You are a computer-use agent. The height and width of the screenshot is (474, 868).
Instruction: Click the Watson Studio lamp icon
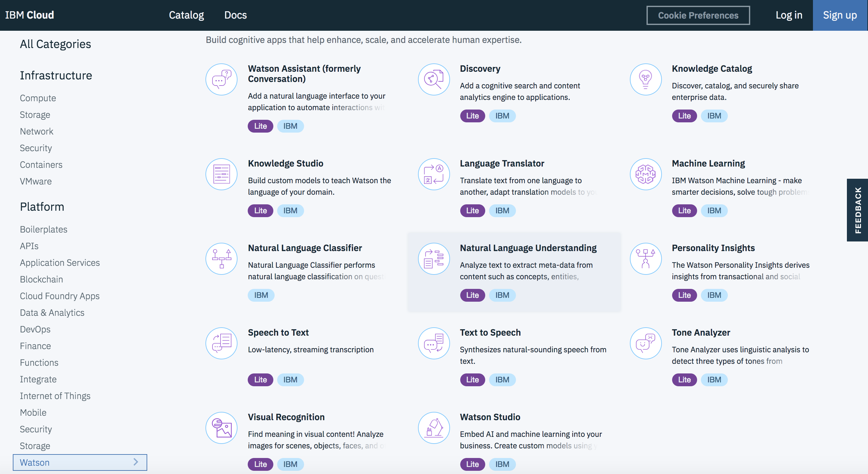click(434, 428)
